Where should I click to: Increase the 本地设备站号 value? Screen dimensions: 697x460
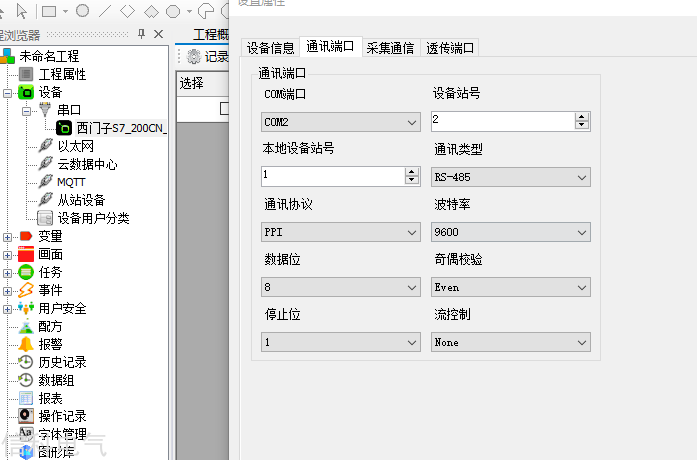pyautogui.click(x=412, y=172)
